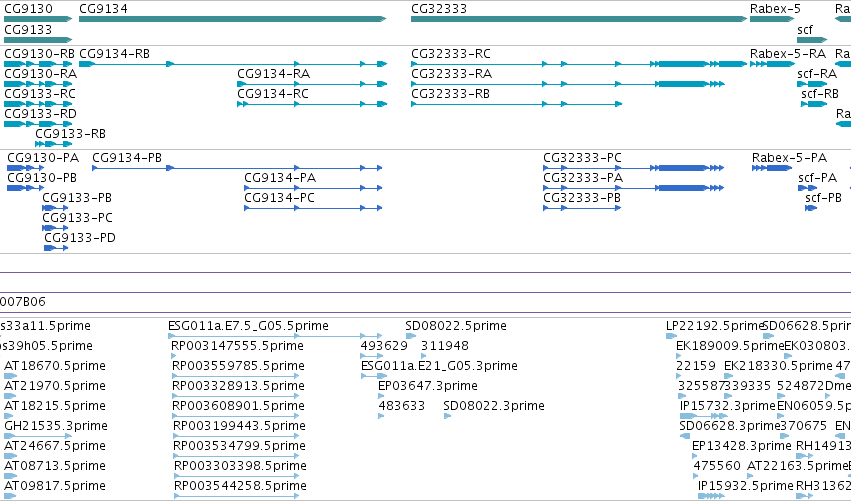Select transcript scf-RB
Viewport: 851px width, 501px height.
[820, 94]
